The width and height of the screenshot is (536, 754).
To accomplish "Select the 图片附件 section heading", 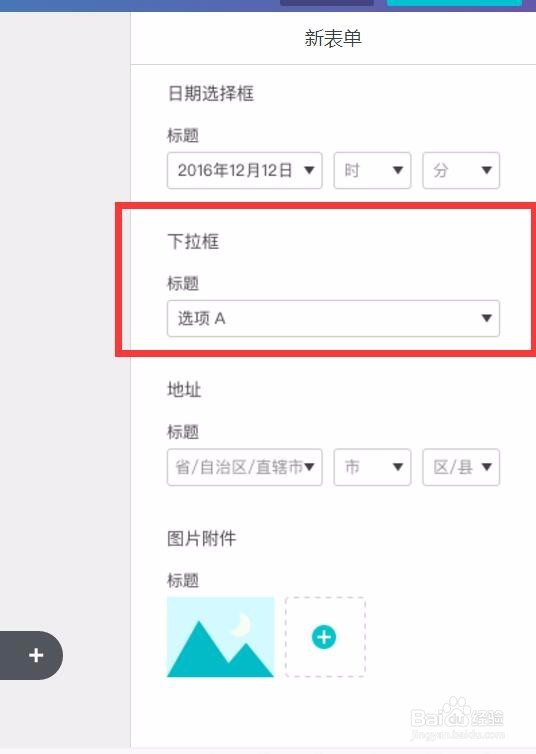I will 202,538.
